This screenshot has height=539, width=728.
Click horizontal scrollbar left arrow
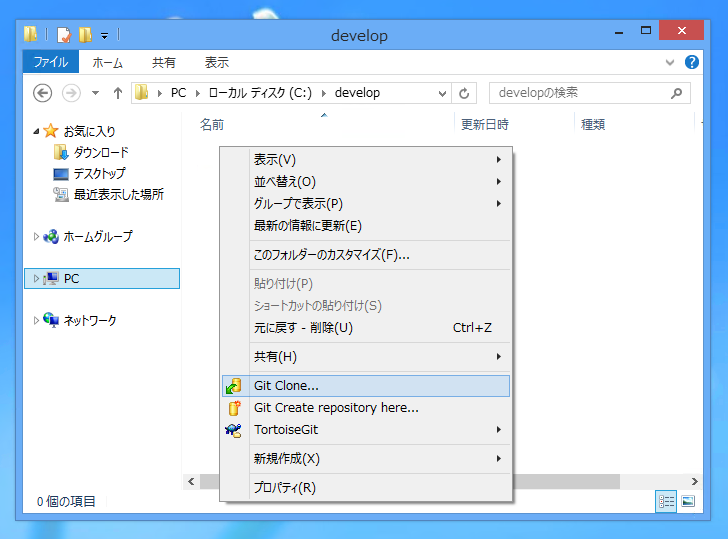click(191, 481)
